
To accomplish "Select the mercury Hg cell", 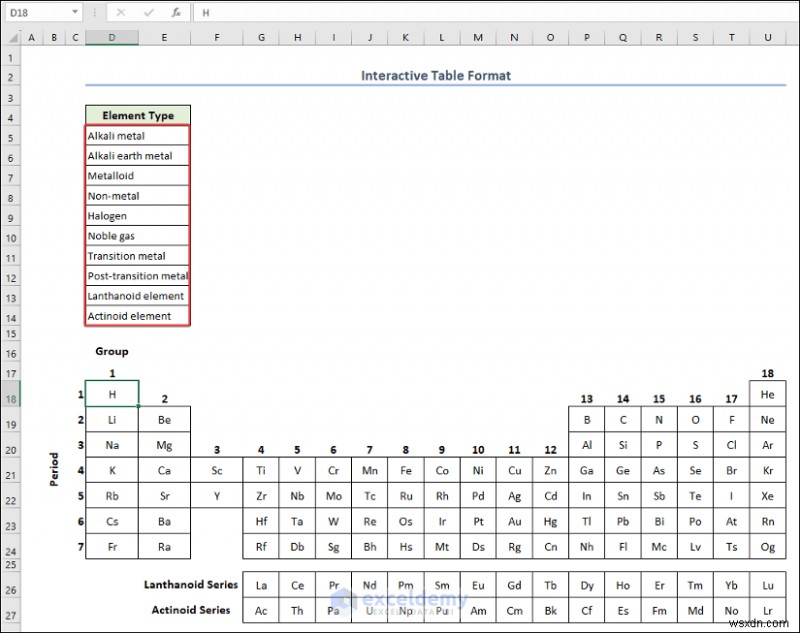I will (x=551, y=521).
